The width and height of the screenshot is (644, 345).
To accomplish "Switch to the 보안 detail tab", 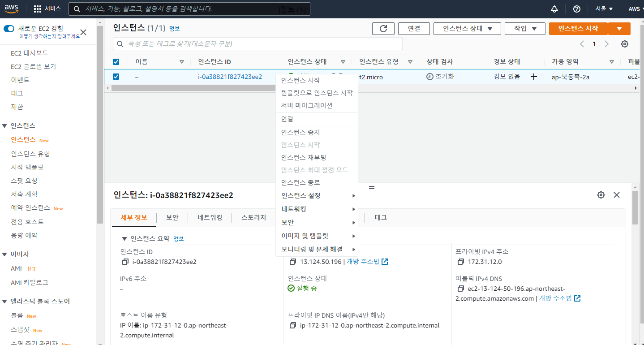I will (x=172, y=217).
